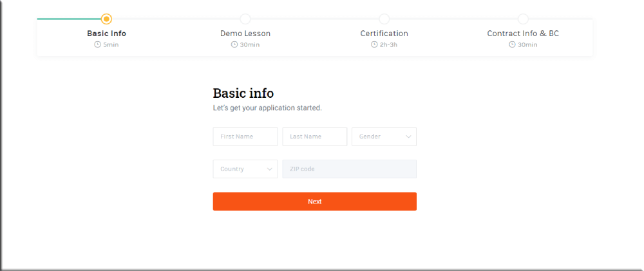Viewport: 644px width, 271px height.
Task: Click the Basic info heading
Action: click(243, 93)
